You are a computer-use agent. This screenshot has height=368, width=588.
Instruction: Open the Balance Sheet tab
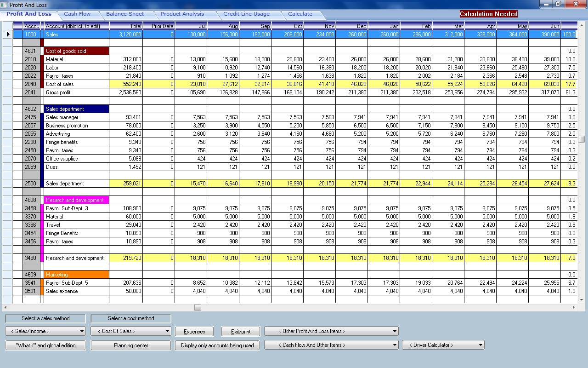pos(125,14)
